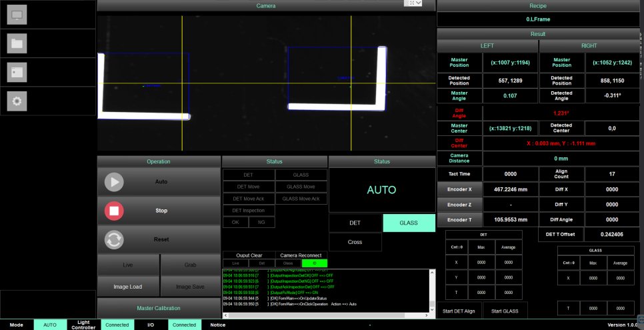
Task: Click the Ouput Clear button
Action: 249,255
